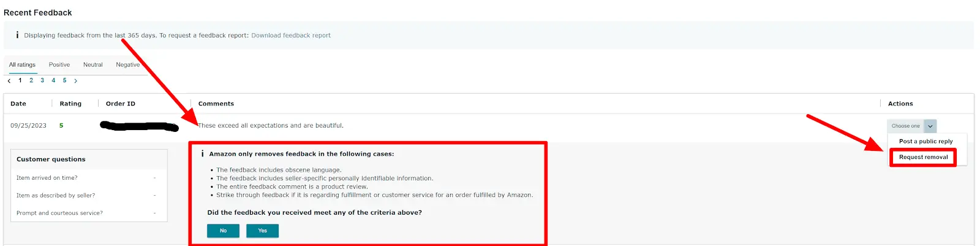The image size is (980, 246).
Task: Click the Download feedback report link
Action: [x=291, y=36]
